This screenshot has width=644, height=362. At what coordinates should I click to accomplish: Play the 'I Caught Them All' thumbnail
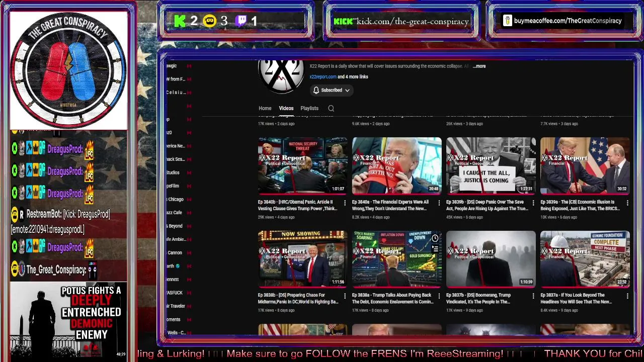tap(491, 165)
